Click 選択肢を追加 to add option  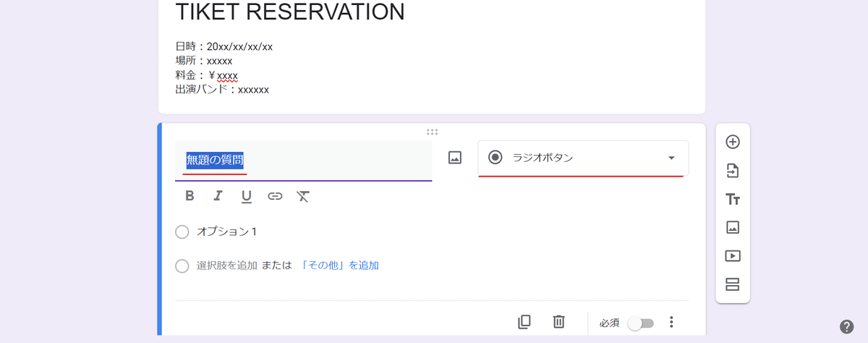(227, 266)
